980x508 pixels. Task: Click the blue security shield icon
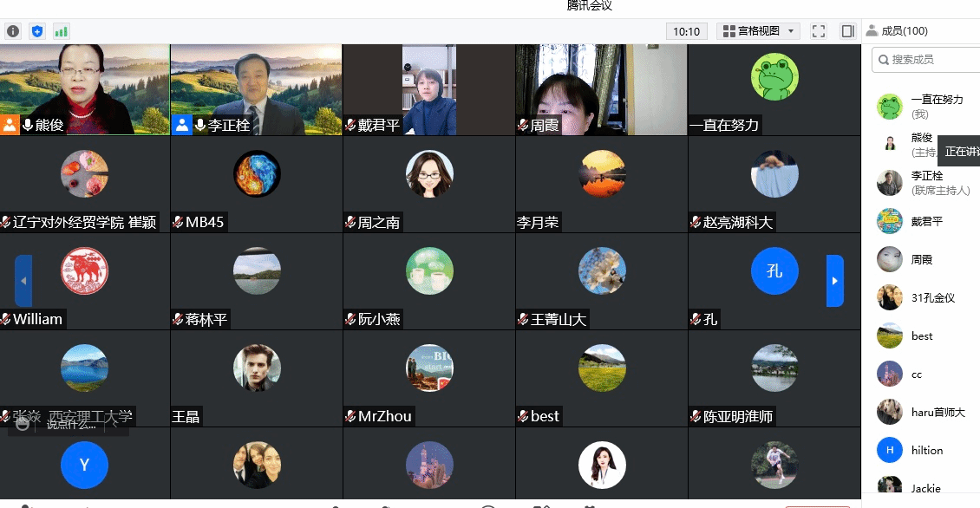(37, 31)
